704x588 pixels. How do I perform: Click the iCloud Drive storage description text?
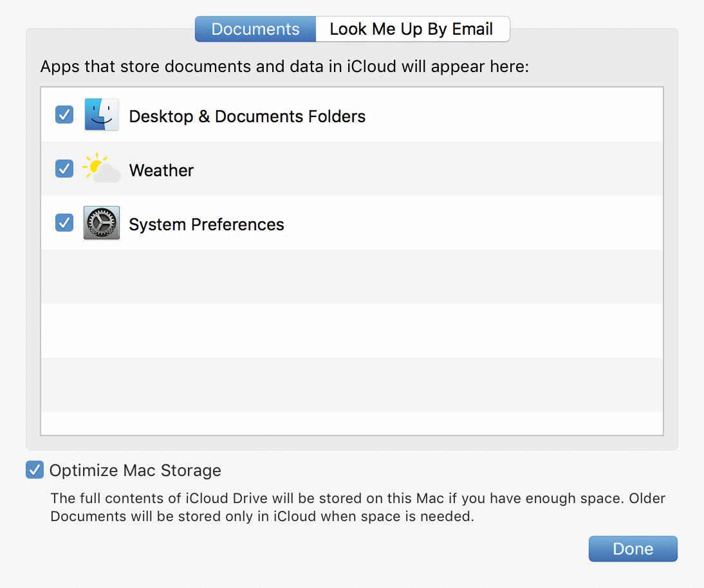click(x=358, y=507)
